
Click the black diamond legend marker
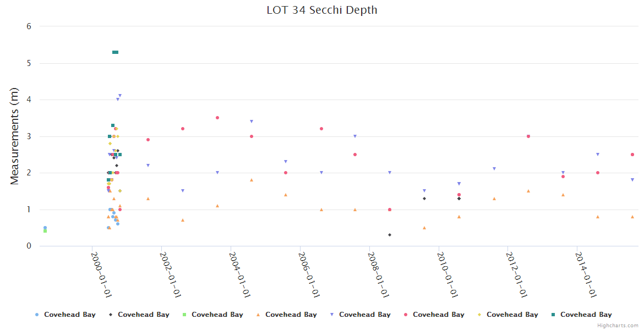(111, 315)
